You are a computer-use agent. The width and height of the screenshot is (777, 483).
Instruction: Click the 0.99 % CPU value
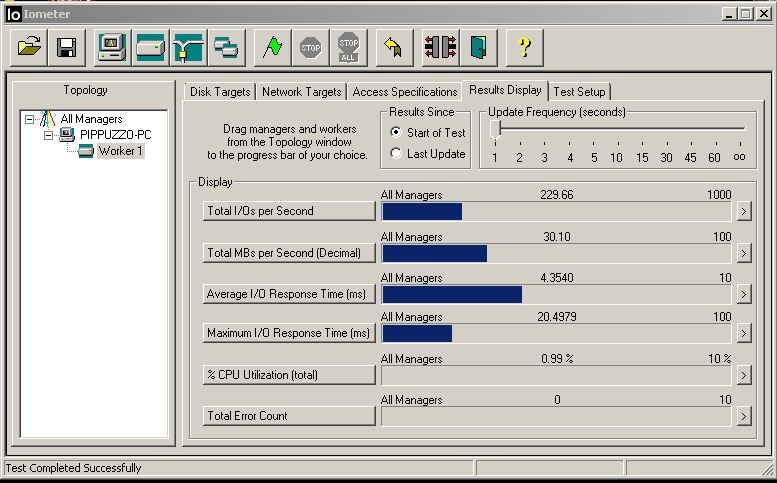557,359
